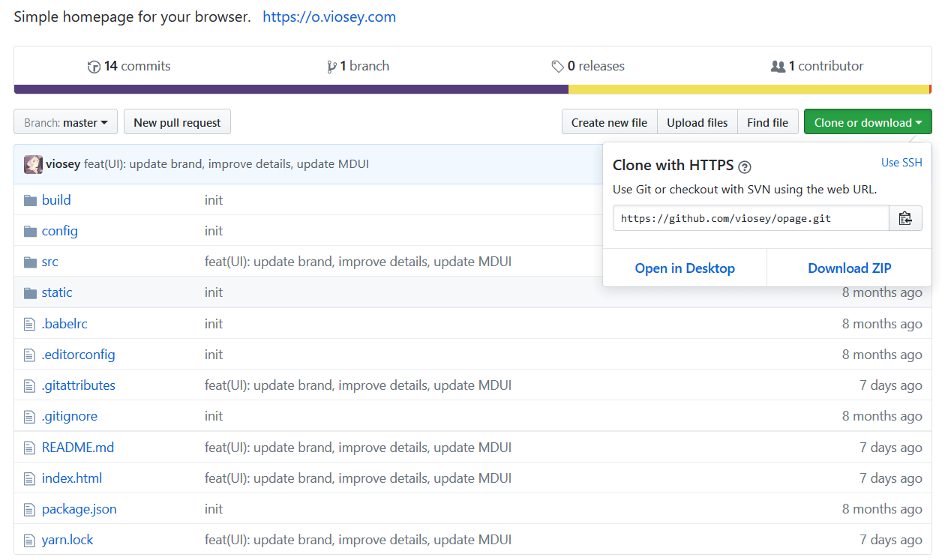The height and width of the screenshot is (560, 951).
Task: Click the yellow language bar segment
Action: pyautogui.click(x=748, y=89)
